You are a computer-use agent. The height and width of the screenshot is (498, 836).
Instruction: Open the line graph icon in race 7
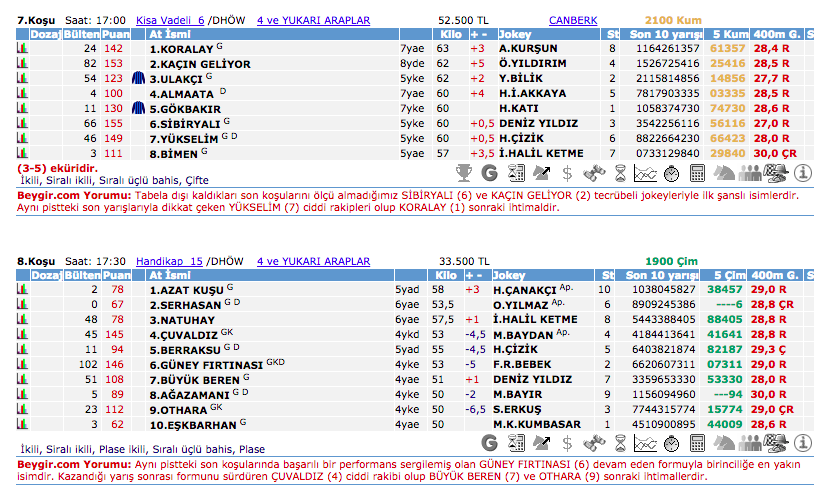tap(646, 171)
